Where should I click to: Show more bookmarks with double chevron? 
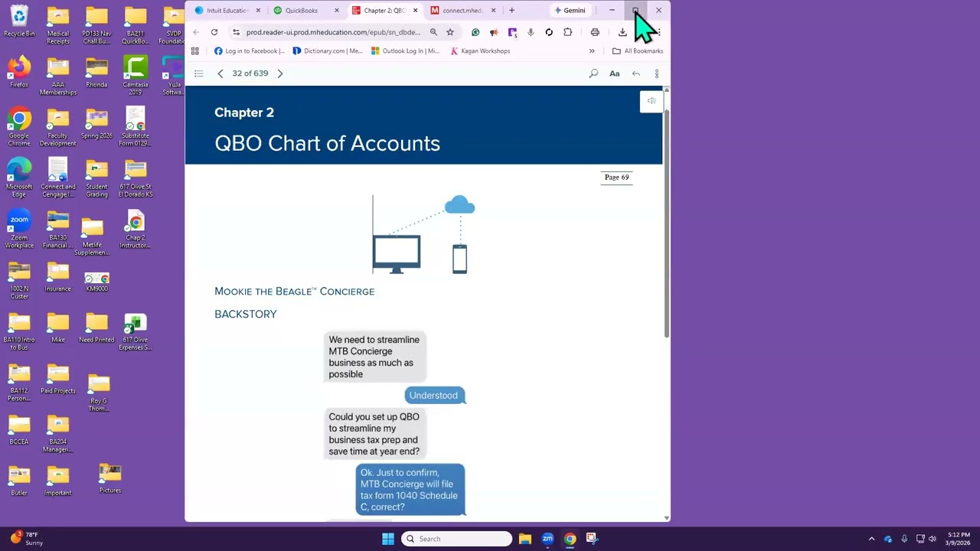point(592,51)
